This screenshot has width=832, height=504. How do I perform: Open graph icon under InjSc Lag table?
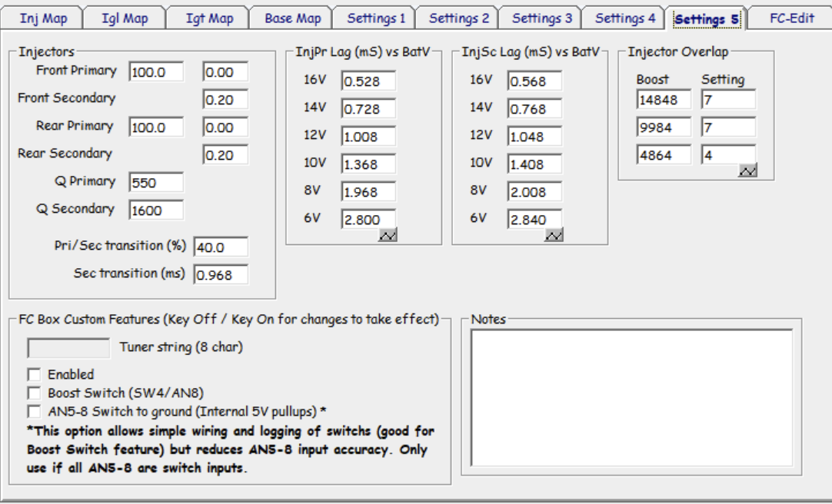[554, 235]
